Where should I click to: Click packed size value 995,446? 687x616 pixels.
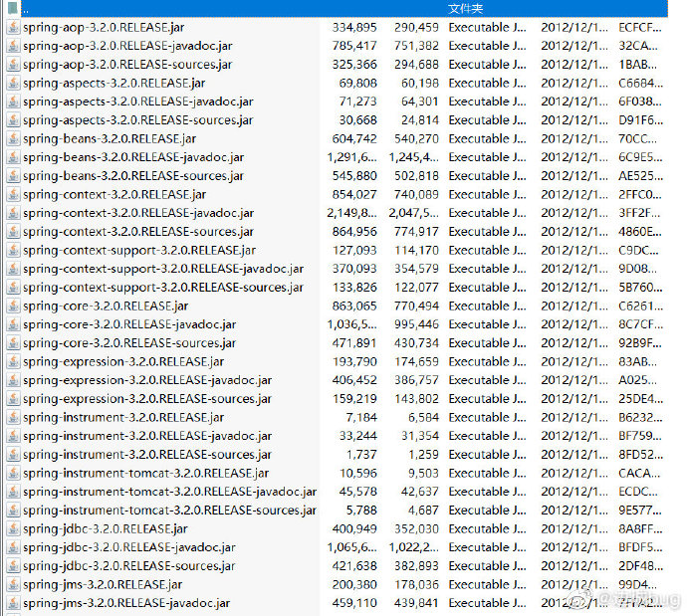[x=416, y=324]
